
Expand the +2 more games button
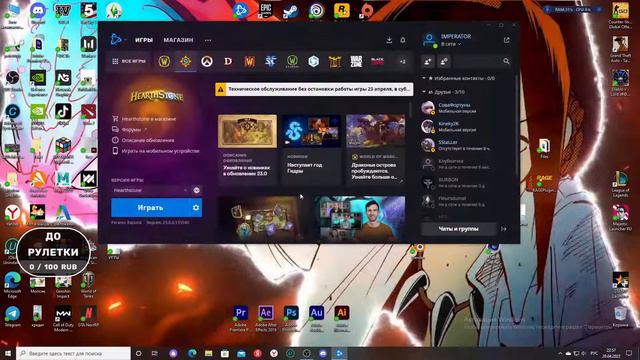[402, 62]
